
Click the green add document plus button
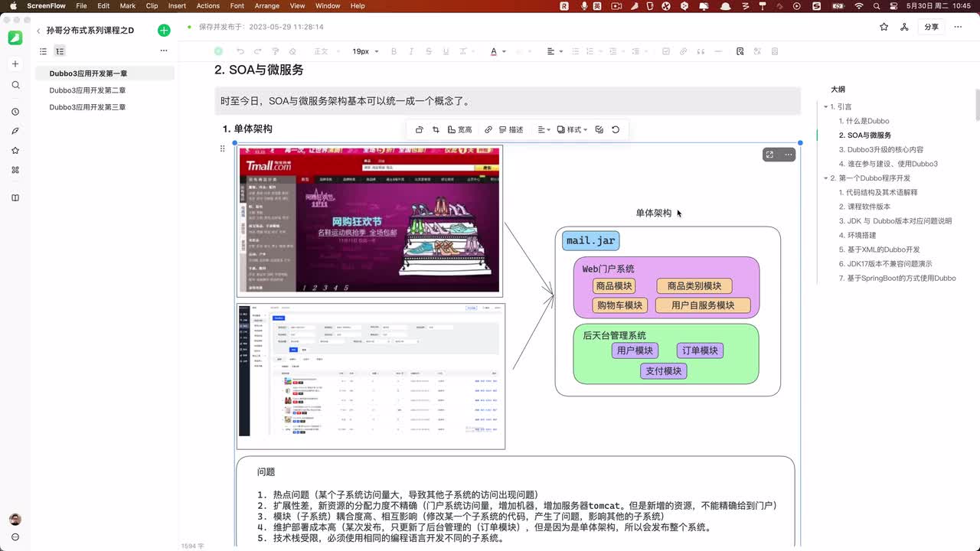[x=164, y=31]
